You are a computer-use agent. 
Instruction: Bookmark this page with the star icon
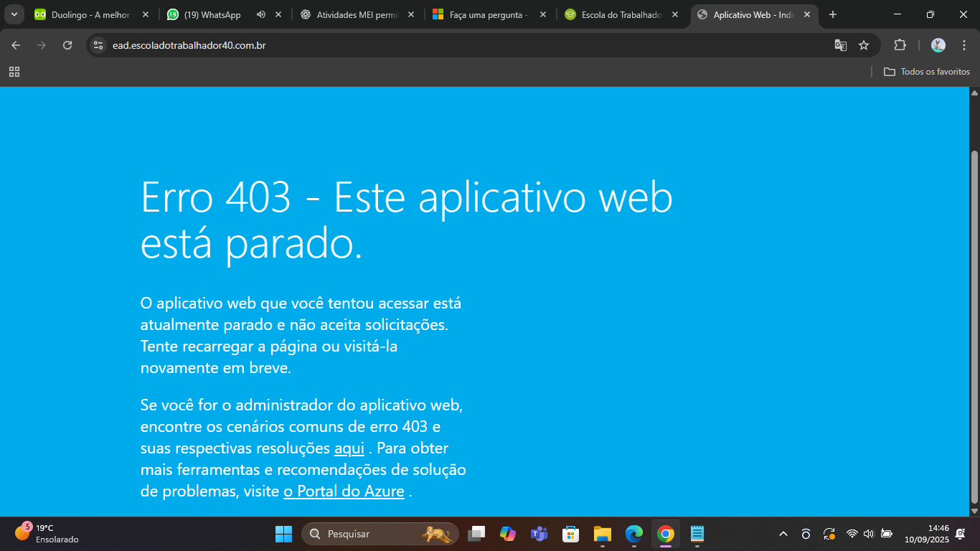pyautogui.click(x=864, y=45)
